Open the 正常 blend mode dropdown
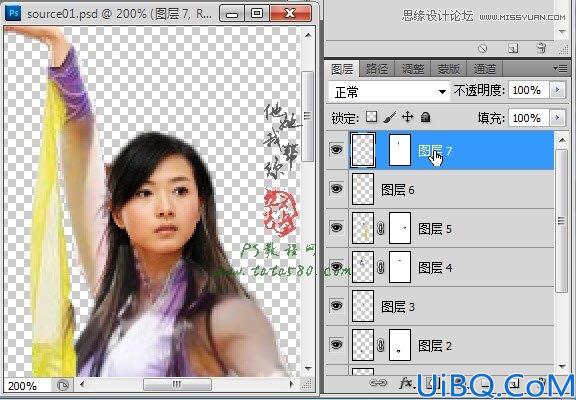The width and height of the screenshot is (576, 400). [x=389, y=91]
